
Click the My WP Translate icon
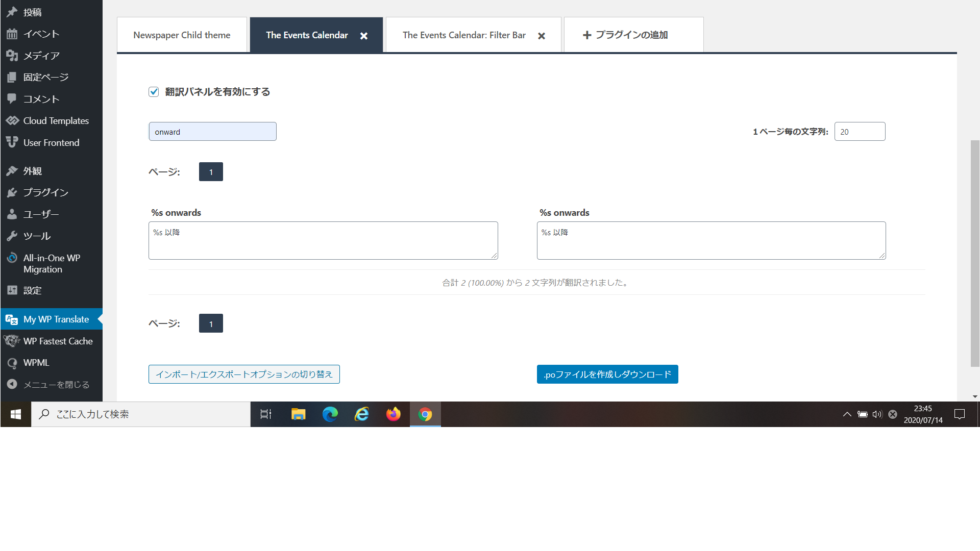coord(11,319)
